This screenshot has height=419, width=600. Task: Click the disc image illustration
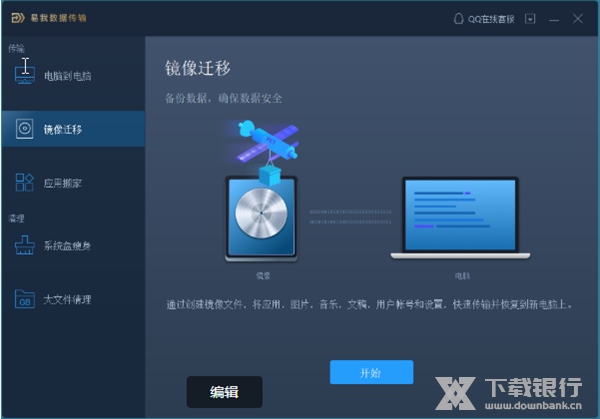[x=261, y=219]
